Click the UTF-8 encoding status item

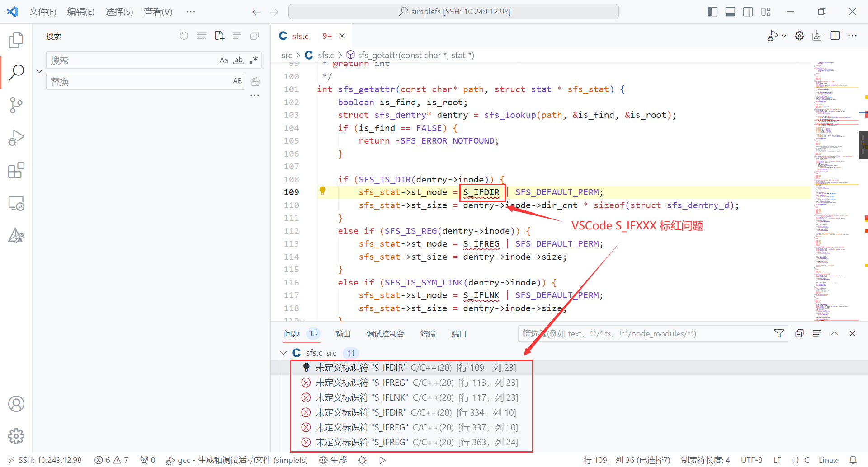coord(751,460)
